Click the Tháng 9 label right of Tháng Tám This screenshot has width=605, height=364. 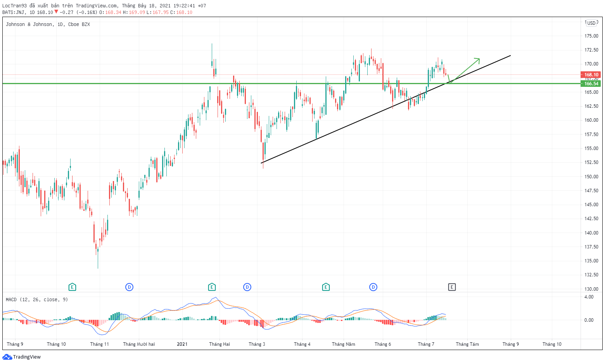[511, 344]
